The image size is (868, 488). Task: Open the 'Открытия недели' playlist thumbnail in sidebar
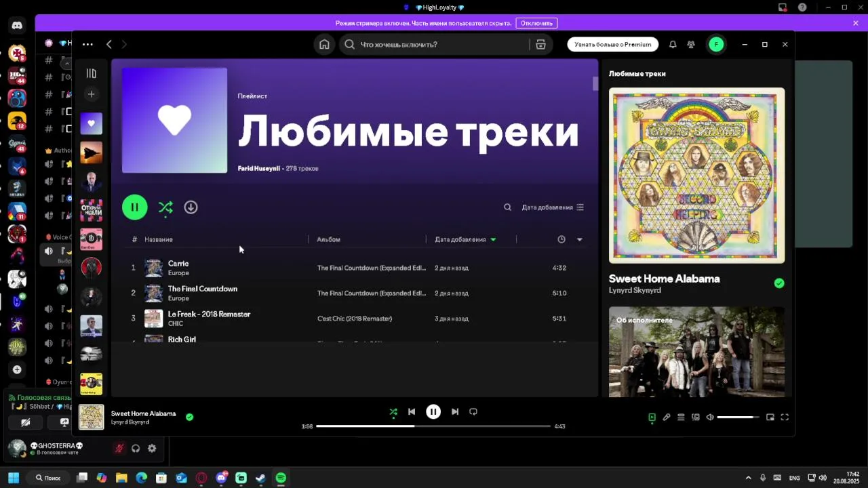coord(91,210)
